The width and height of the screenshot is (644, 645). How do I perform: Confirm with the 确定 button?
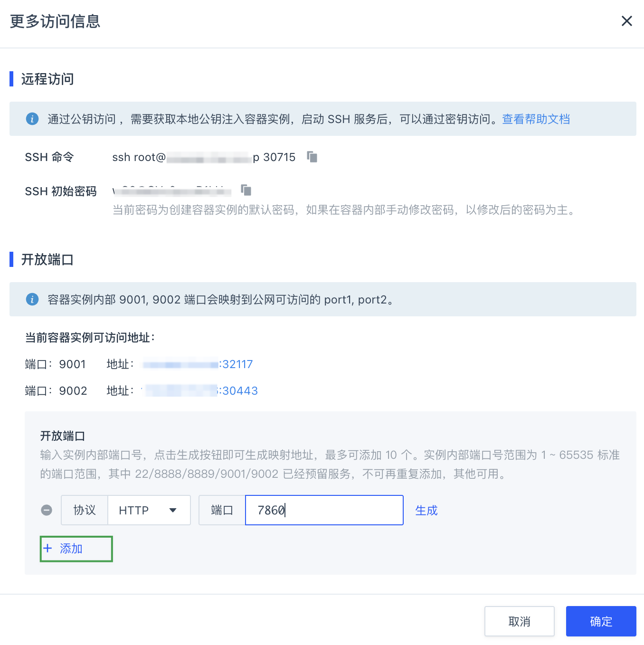pos(601,621)
